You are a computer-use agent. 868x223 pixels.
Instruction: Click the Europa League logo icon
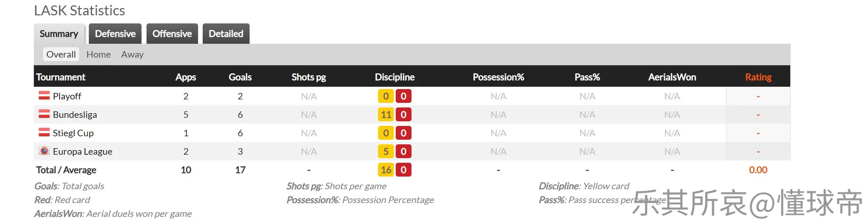click(x=44, y=150)
